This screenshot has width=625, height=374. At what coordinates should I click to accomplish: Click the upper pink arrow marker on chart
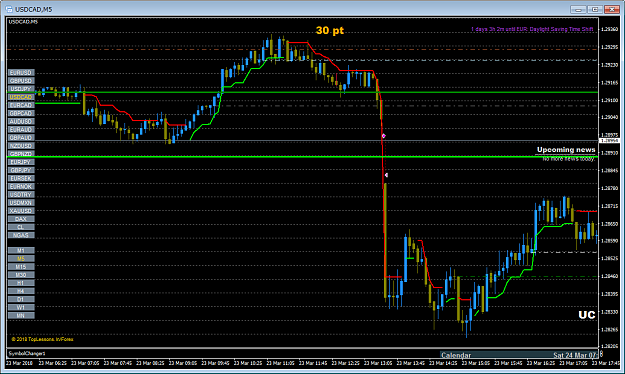click(x=384, y=136)
